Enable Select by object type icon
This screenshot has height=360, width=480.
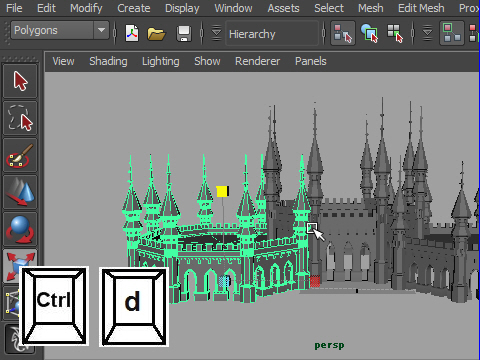(369, 33)
